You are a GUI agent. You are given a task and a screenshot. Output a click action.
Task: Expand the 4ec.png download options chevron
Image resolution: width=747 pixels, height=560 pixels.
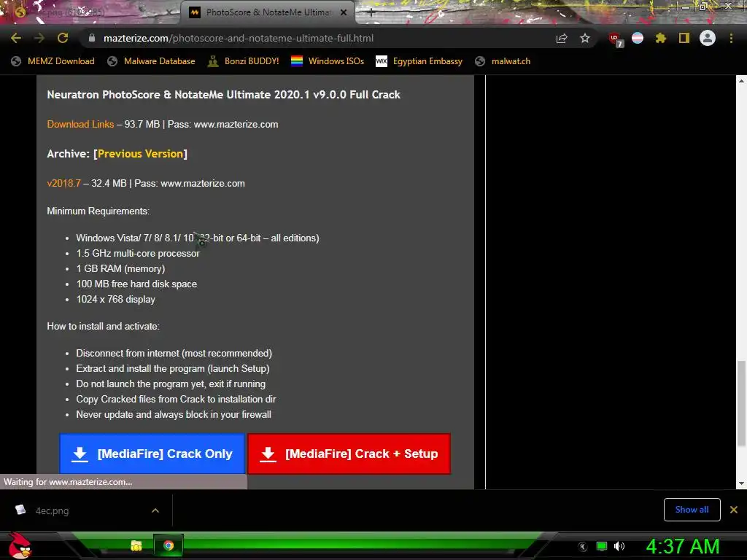(155, 510)
